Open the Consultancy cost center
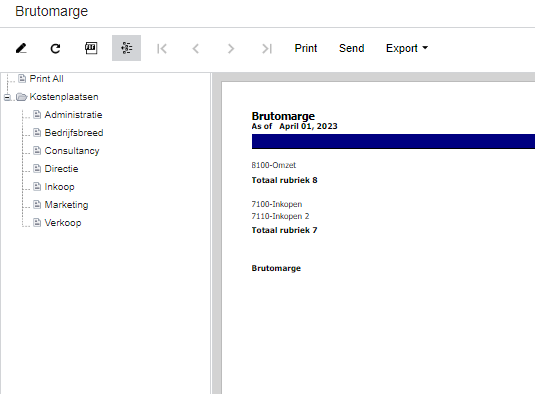 (x=72, y=151)
